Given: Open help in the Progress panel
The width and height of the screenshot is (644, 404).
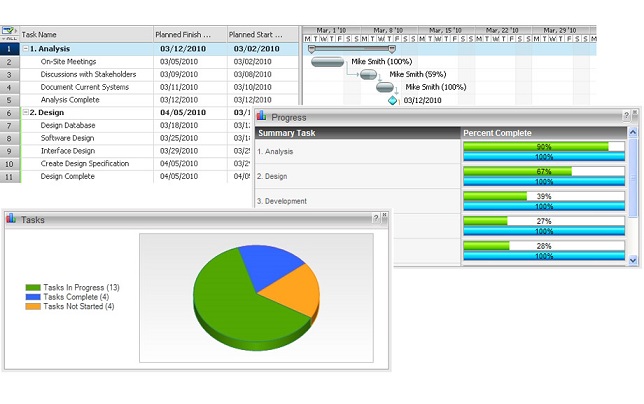Looking at the screenshot, I should (627, 117).
